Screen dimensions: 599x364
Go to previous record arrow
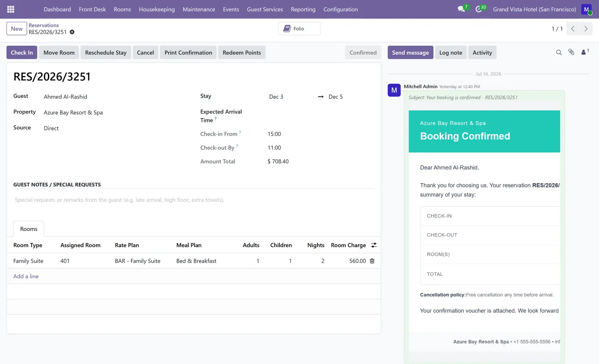(573, 29)
